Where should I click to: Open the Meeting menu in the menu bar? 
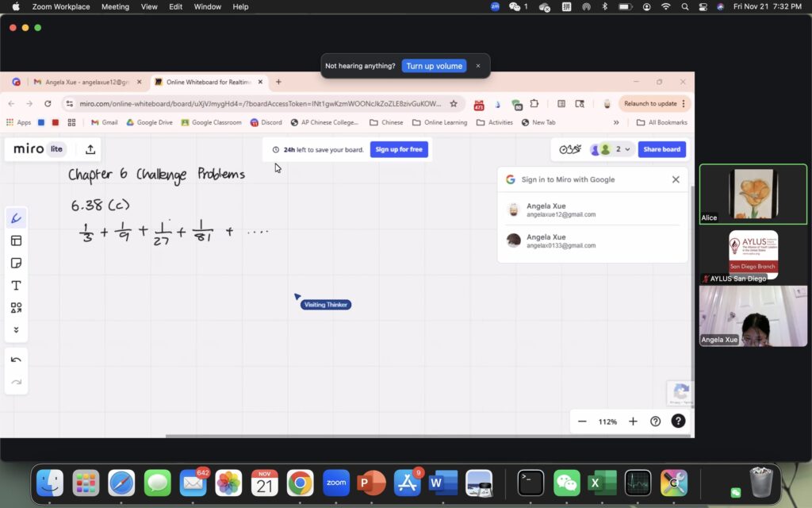(x=115, y=7)
